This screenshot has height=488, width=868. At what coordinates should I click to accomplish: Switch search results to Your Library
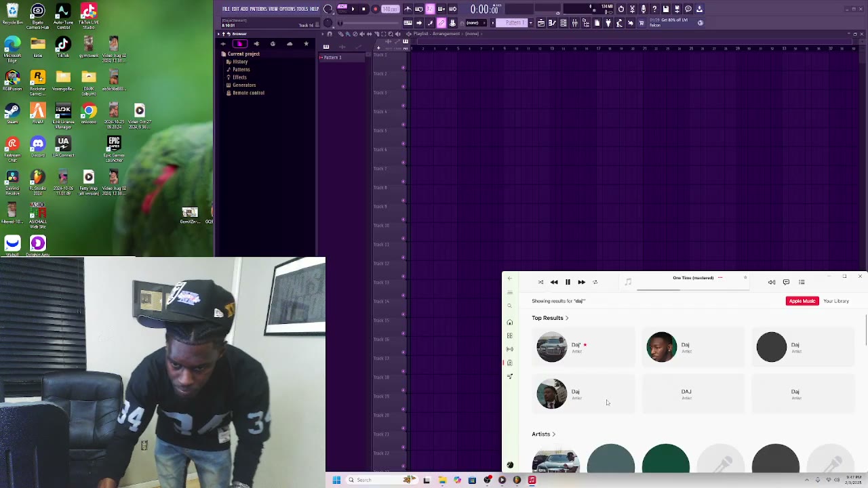coord(836,301)
